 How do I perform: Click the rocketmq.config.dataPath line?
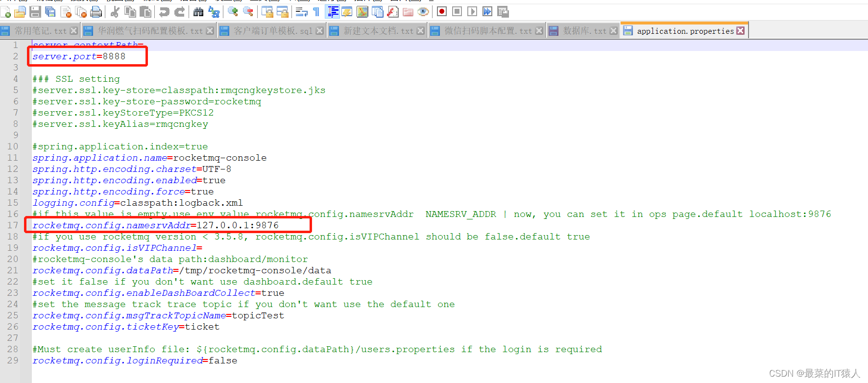coord(182,270)
